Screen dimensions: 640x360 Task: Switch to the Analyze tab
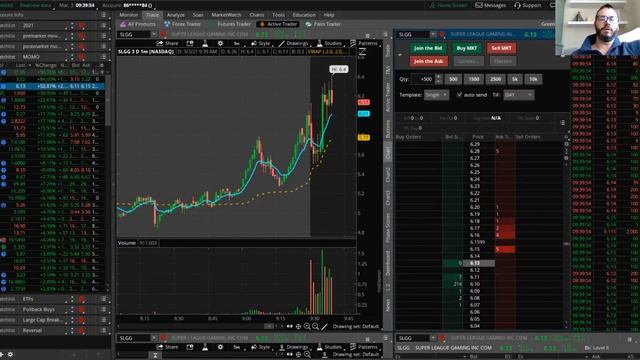(x=176, y=15)
